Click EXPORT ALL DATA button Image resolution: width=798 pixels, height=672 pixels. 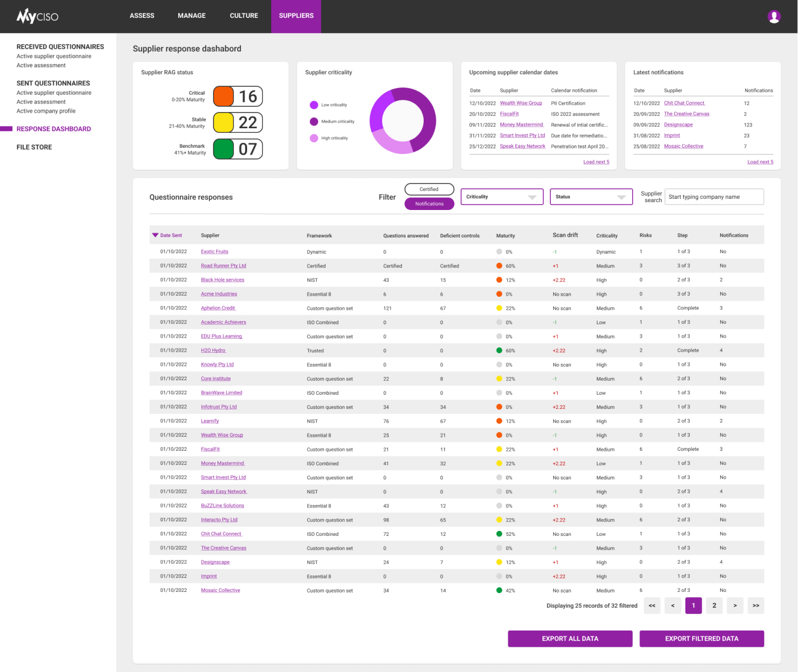tap(570, 638)
